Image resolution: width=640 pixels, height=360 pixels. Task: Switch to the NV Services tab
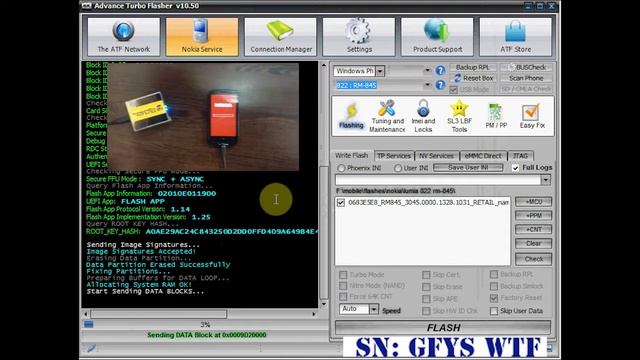pyautogui.click(x=436, y=156)
